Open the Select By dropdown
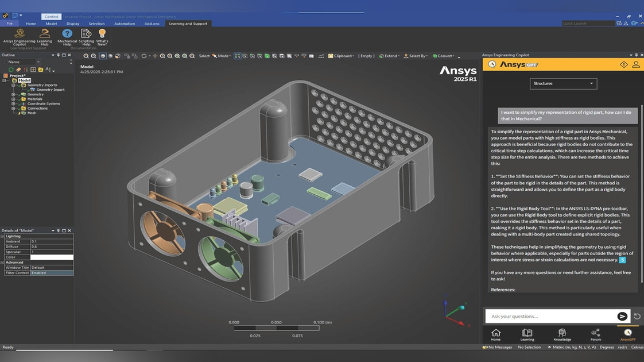 click(x=416, y=56)
